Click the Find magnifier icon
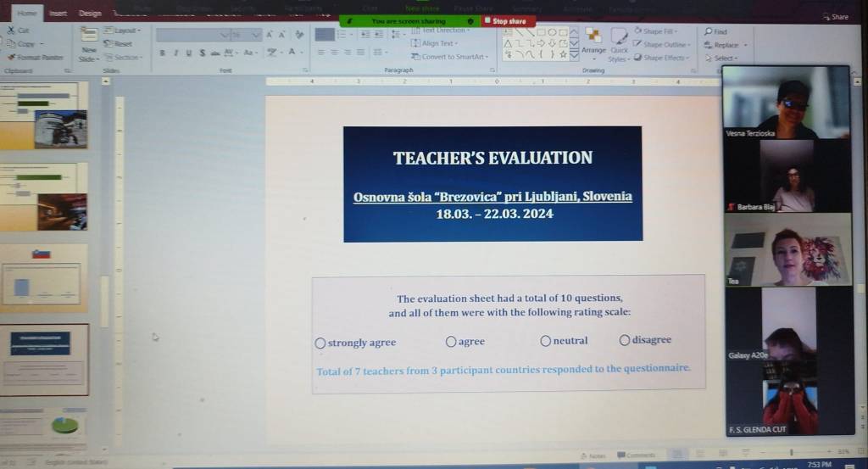 pos(708,31)
